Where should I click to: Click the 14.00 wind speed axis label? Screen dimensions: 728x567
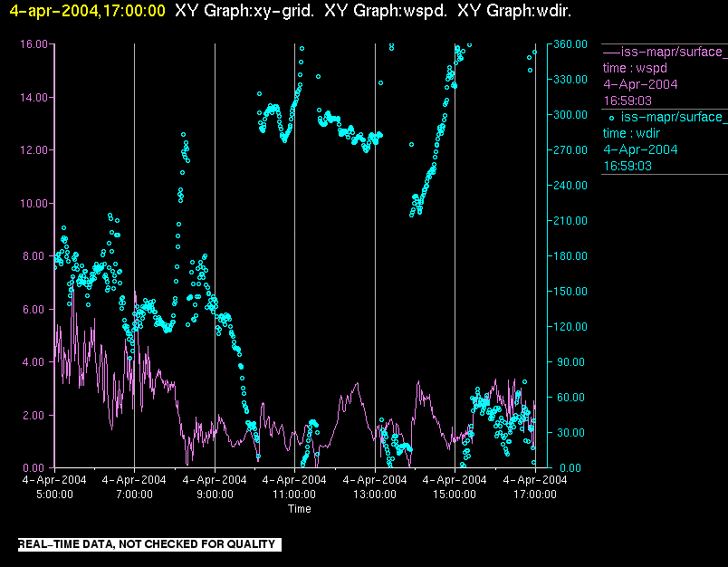coord(34,98)
